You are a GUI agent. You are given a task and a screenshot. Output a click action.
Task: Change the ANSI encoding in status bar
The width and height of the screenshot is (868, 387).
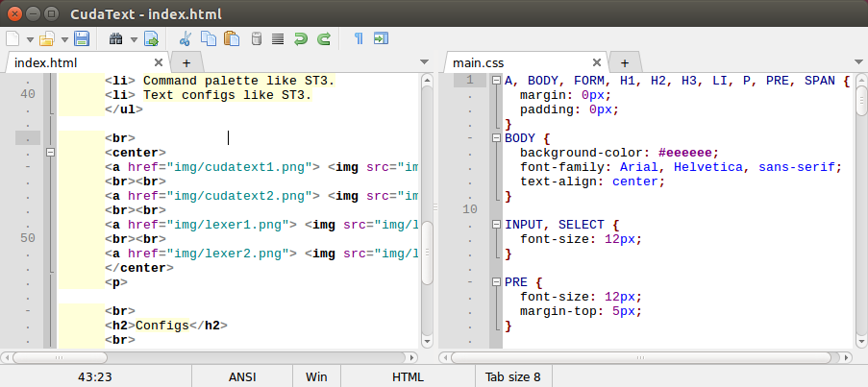242,377
